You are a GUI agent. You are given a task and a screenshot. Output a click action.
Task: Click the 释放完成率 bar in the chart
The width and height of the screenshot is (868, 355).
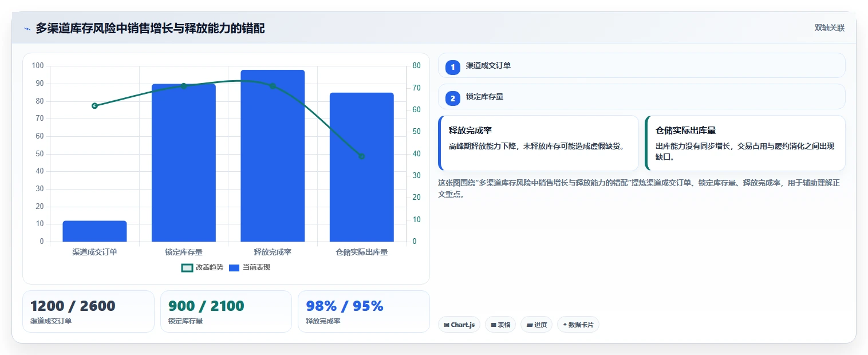[273, 156]
